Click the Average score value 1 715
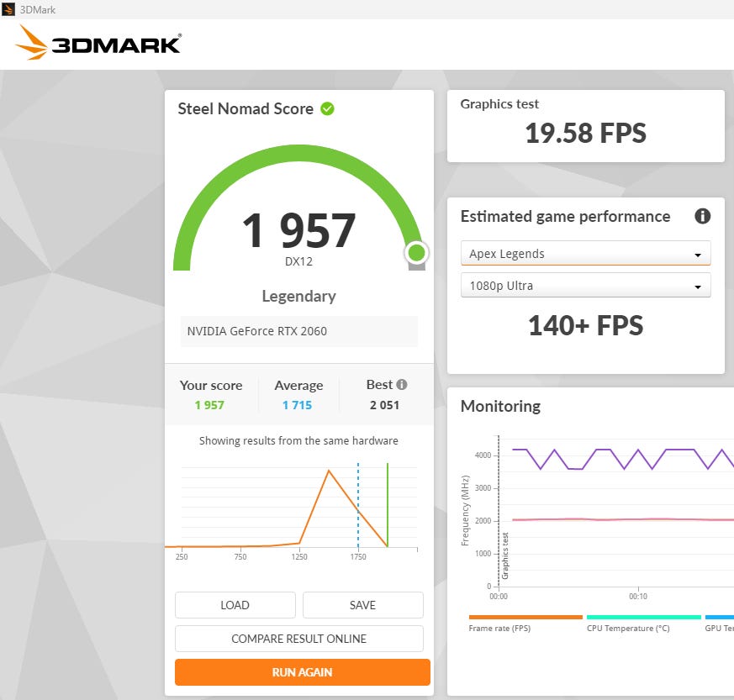The height and width of the screenshot is (700, 734). [298, 405]
